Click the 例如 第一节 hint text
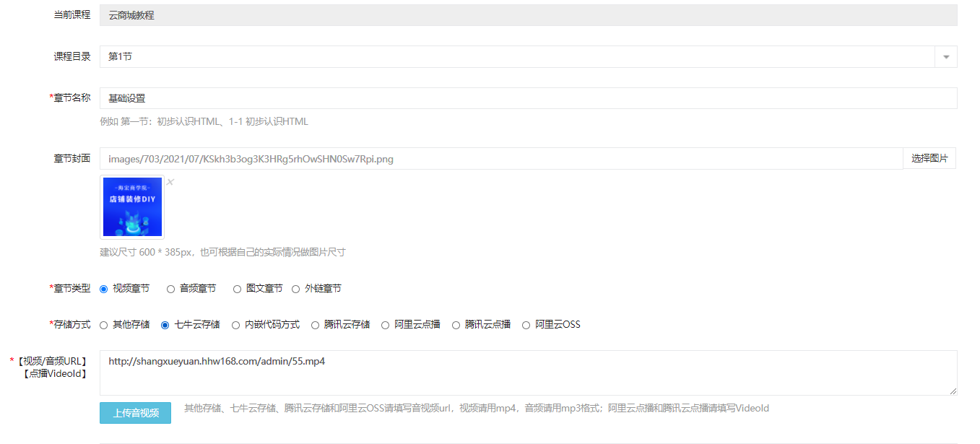This screenshot has height=444, width=980. click(x=204, y=121)
